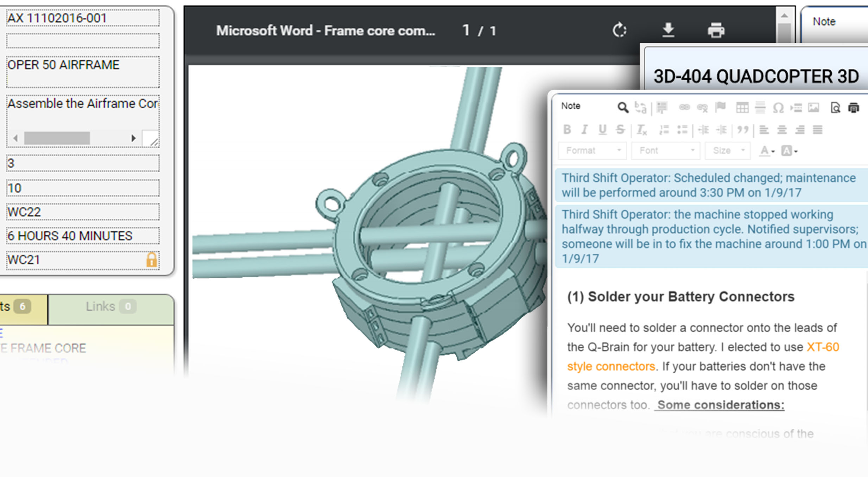Toggle italic text formatting
Screen dimensions: 868x477
pos(584,130)
